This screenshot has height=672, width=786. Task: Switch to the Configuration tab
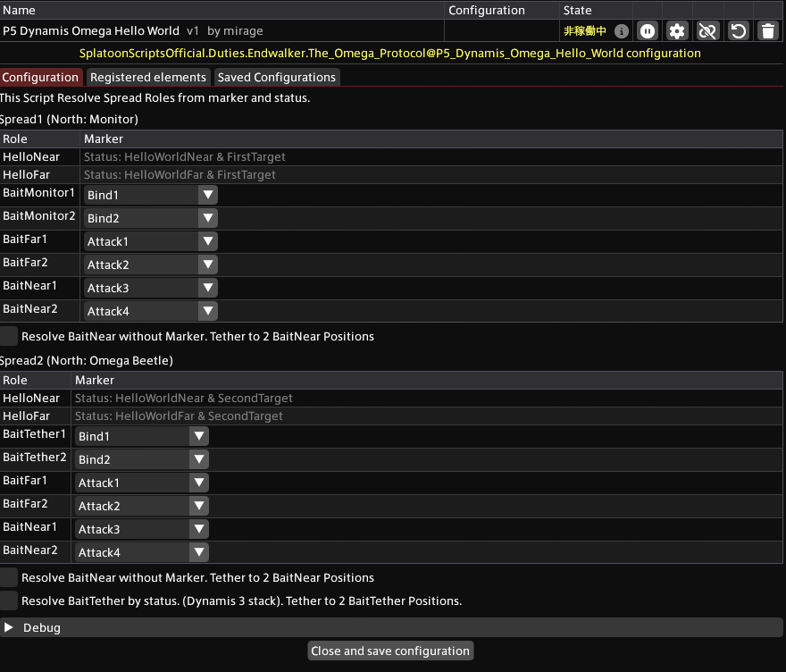(40, 77)
